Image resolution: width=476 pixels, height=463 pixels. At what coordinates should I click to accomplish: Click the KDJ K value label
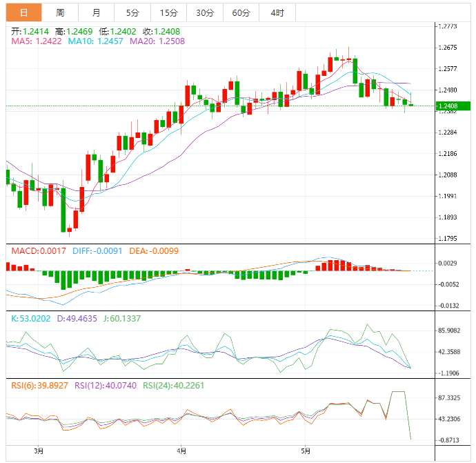(x=31, y=318)
